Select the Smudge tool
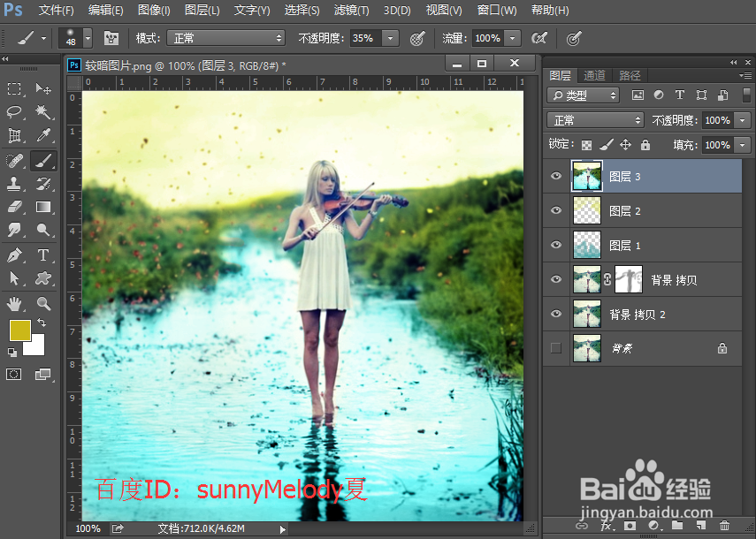Screen dimensions: 756x539 click(14, 230)
